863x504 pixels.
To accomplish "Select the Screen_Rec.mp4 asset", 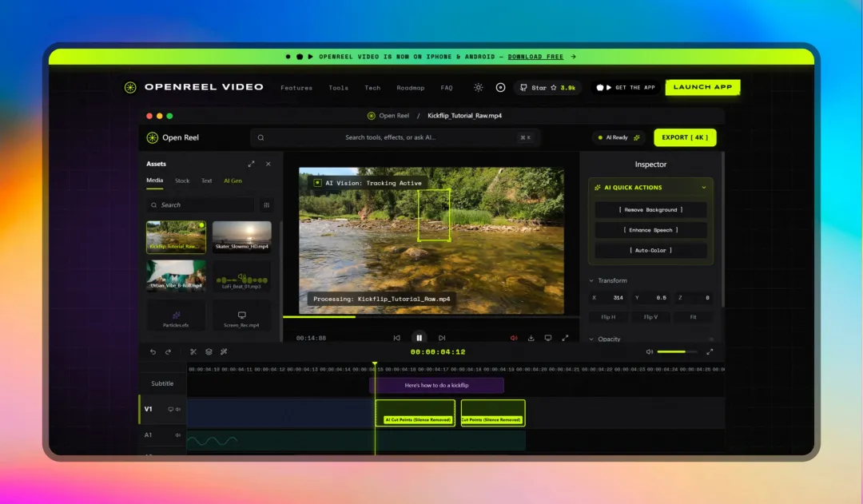I will point(241,315).
